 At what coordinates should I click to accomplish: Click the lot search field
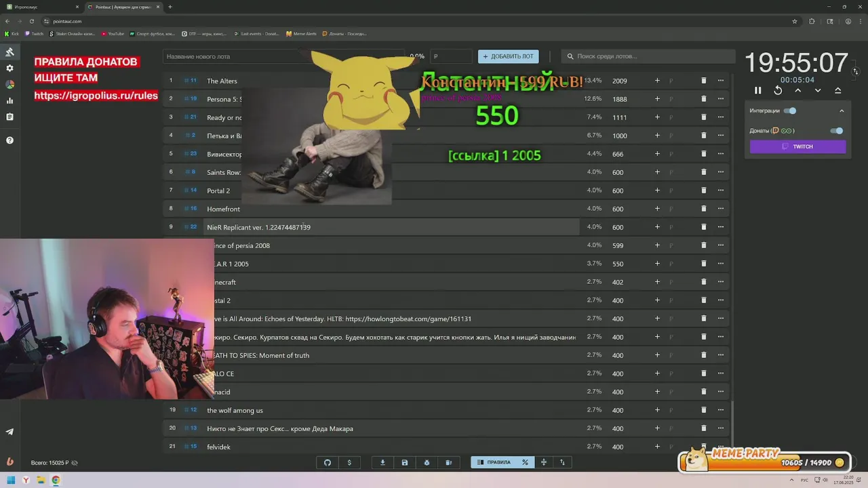click(x=649, y=56)
